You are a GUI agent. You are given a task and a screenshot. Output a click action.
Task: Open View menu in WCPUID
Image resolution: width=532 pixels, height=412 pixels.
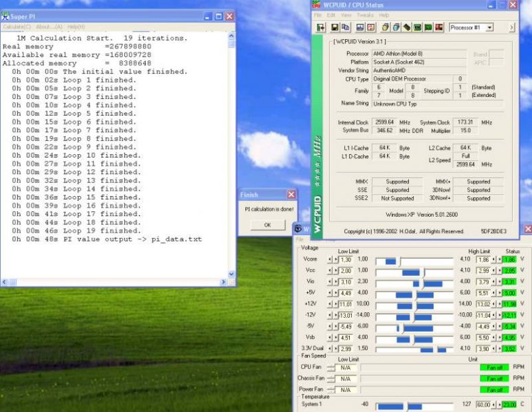(x=346, y=15)
